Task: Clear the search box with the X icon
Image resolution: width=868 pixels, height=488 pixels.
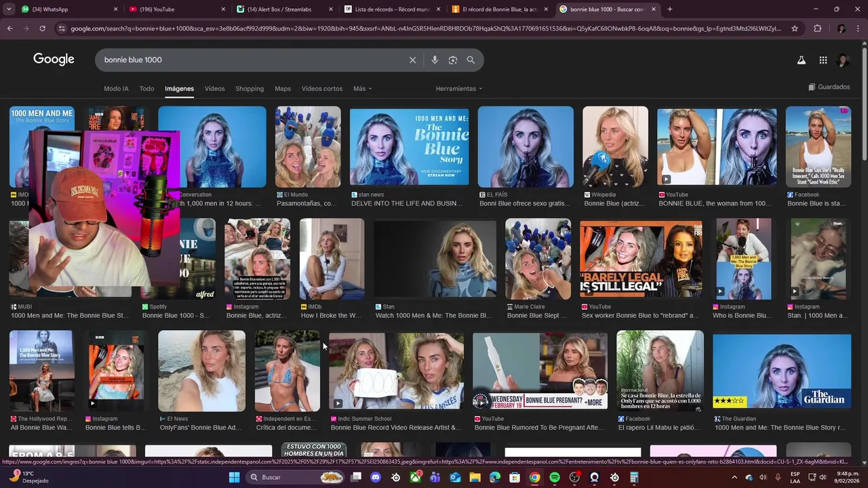Action: [412, 60]
